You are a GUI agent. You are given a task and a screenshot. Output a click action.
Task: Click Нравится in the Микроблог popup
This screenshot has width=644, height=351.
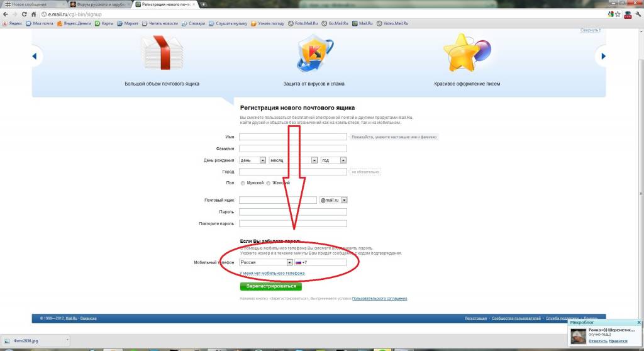pyautogui.click(x=618, y=341)
